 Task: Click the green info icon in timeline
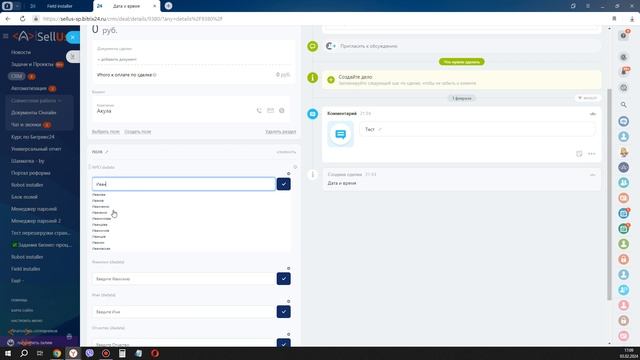[313, 77]
